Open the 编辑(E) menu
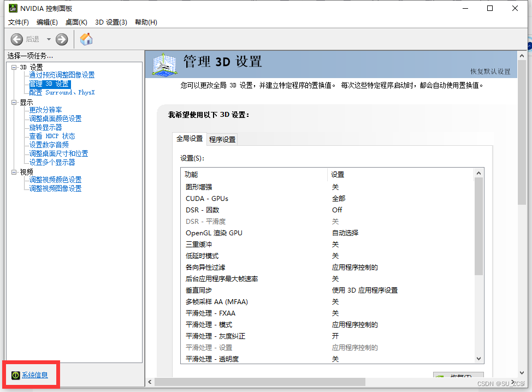The width and height of the screenshot is (532, 392). (x=47, y=22)
